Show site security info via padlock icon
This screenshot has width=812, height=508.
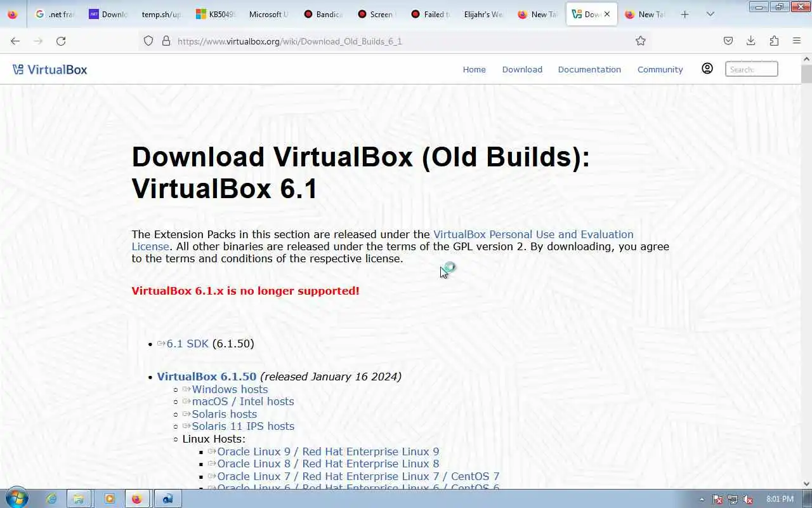pos(166,41)
